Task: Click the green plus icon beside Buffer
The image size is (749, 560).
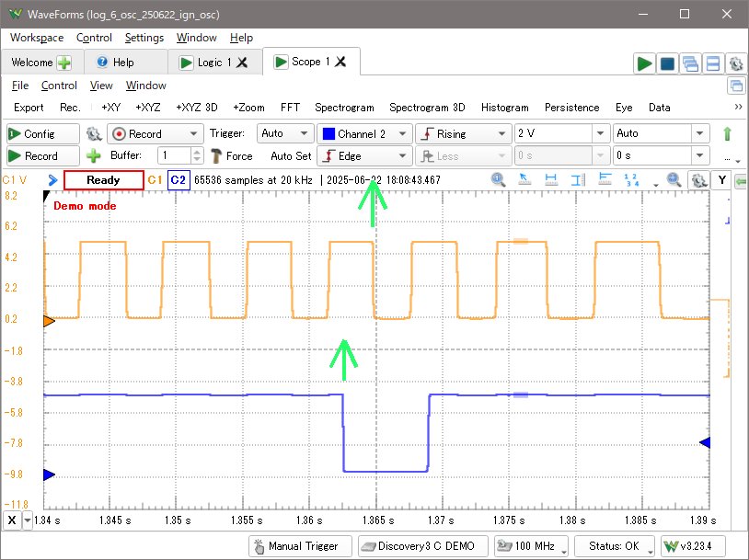Action: pos(94,155)
